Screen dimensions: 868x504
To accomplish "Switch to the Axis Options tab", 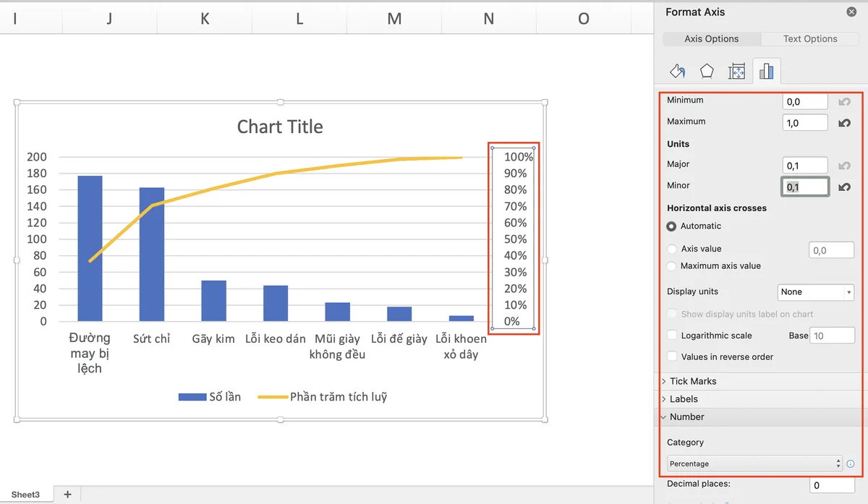I will pyautogui.click(x=712, y=39).
